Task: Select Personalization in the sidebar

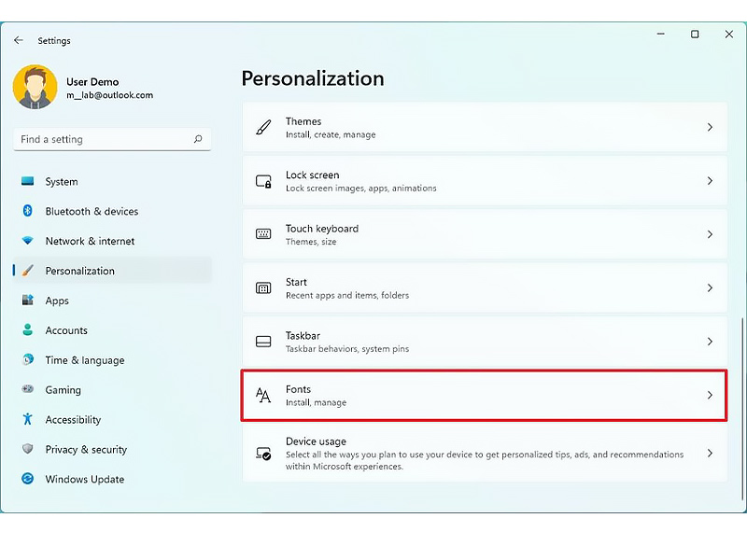Action: coord(112,271)
